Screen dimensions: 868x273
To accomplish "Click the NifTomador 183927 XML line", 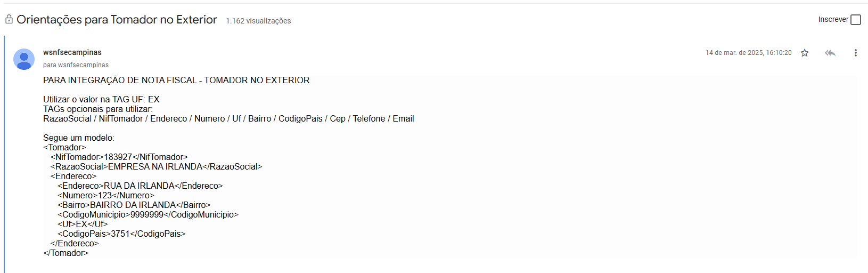I will [119, 157].
